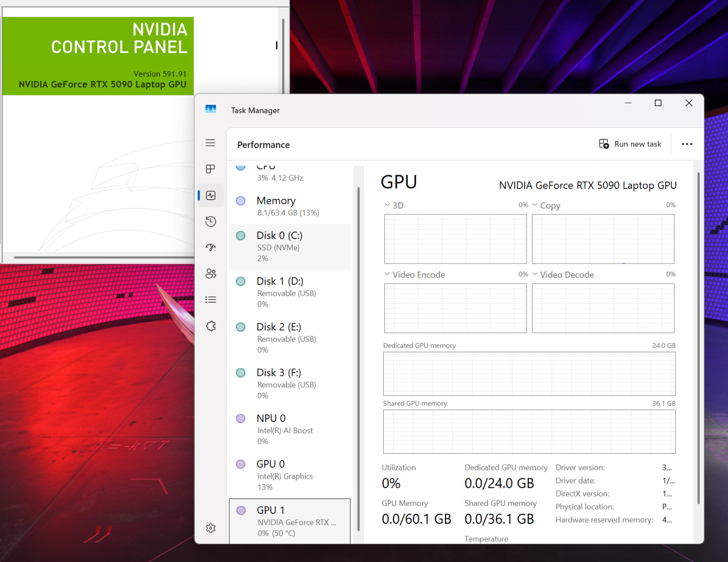
Task: Click the 24.0 GB dedicated memory scale label
Action: (x=663, y=345)
